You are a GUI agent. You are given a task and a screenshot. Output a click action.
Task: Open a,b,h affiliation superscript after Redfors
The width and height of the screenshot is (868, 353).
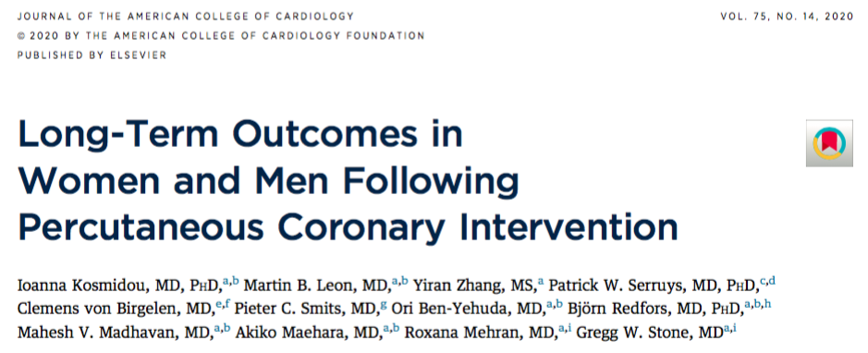[x=758, y=304]
